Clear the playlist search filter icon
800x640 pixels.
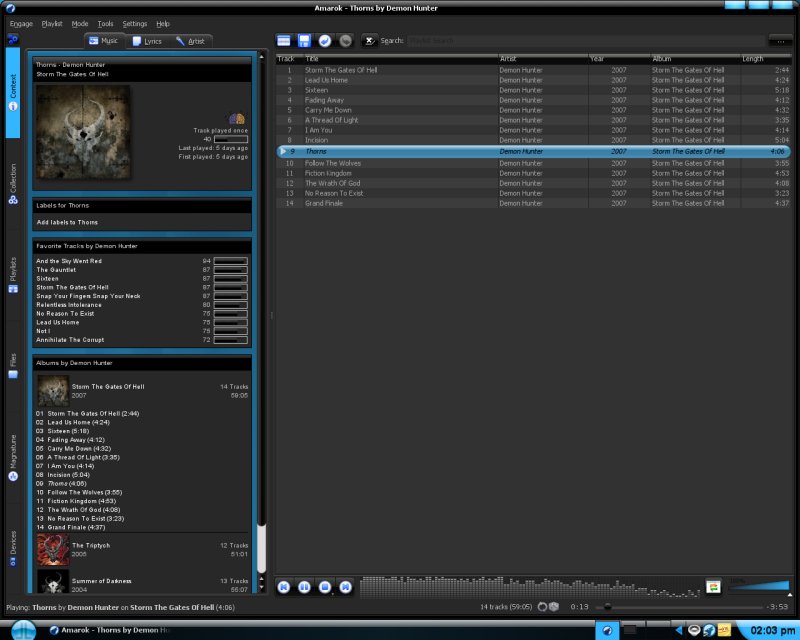click(x=369, y=41)
